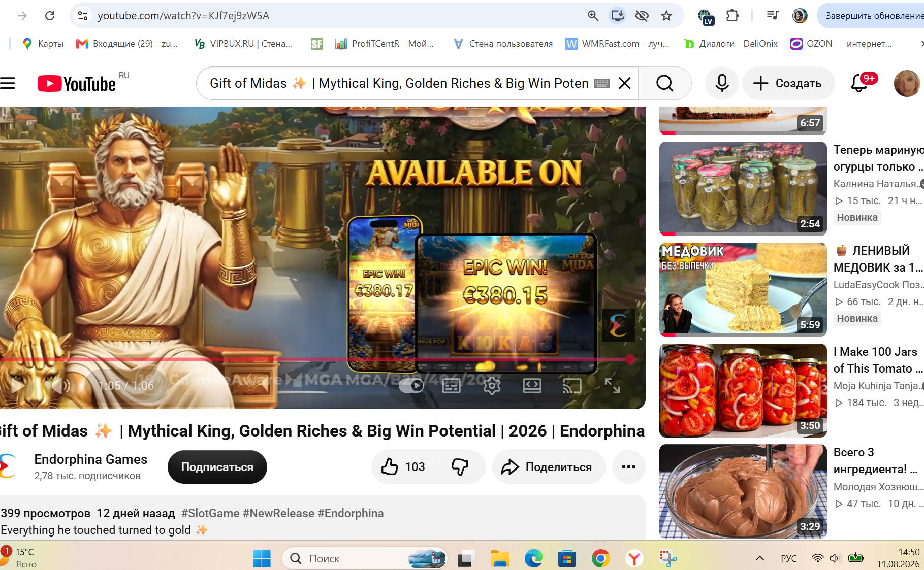
Task: Click the install app icon in address bar
Action: point(617,16)
